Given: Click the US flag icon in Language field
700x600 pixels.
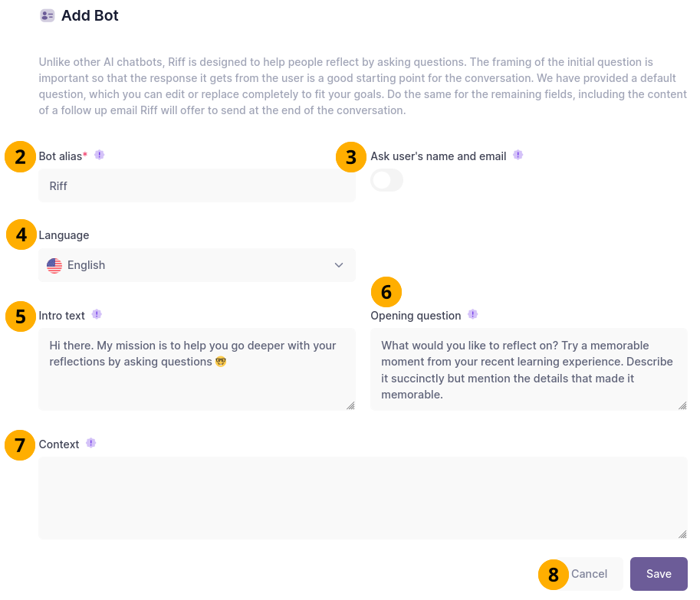Looking at the screenshot, I should pos(54,265).
